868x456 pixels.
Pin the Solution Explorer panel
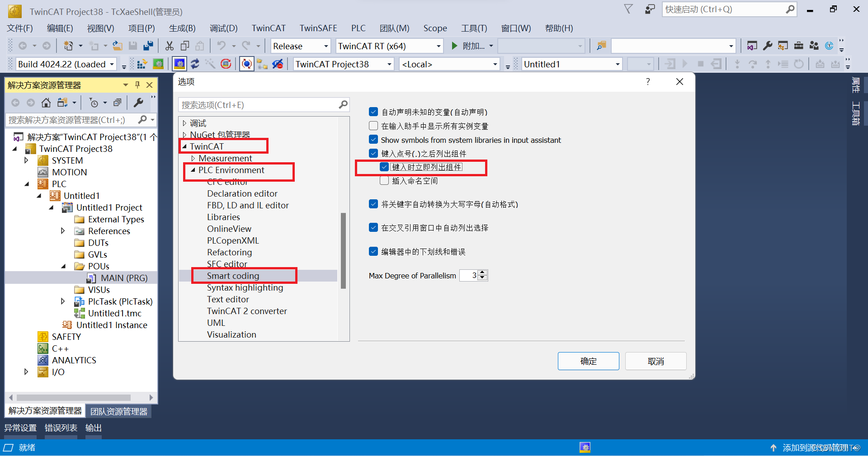point(137,85)
